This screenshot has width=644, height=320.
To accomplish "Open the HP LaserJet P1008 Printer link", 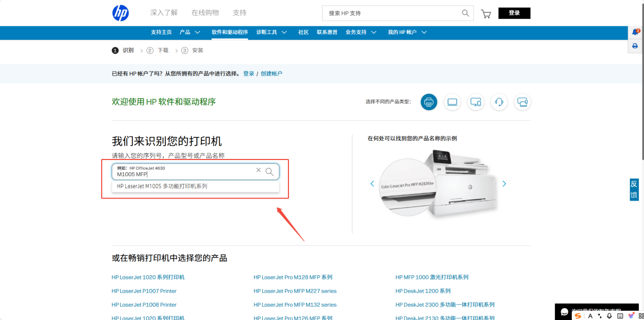I will click(x=144, y=305).
